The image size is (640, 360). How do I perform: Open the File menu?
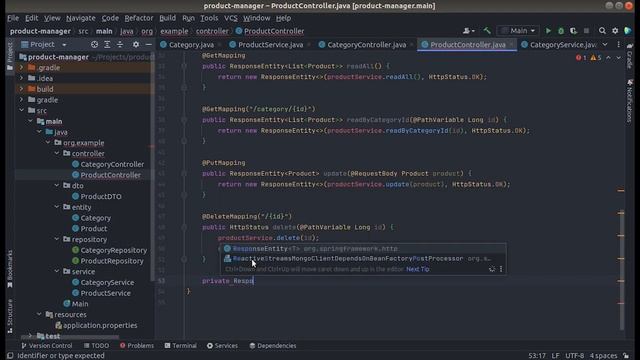[x=13, y=18]
